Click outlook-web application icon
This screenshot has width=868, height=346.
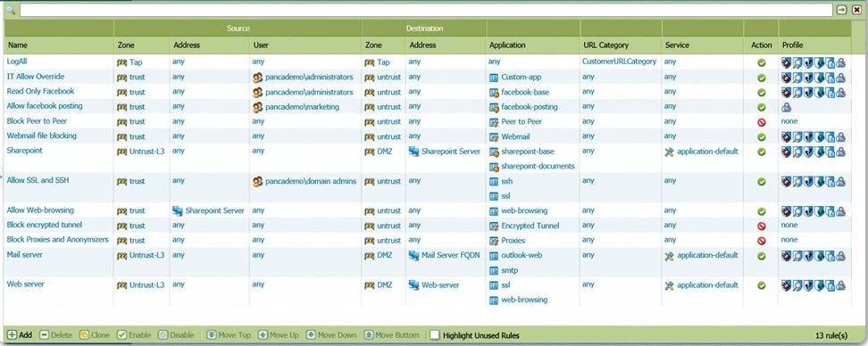point(495,256)
